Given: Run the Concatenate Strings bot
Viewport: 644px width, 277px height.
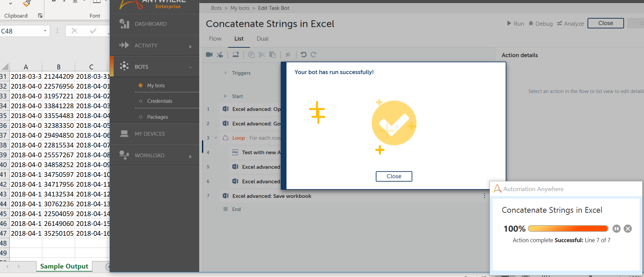Looking at the screenshot, I should (x=515, y=24).
